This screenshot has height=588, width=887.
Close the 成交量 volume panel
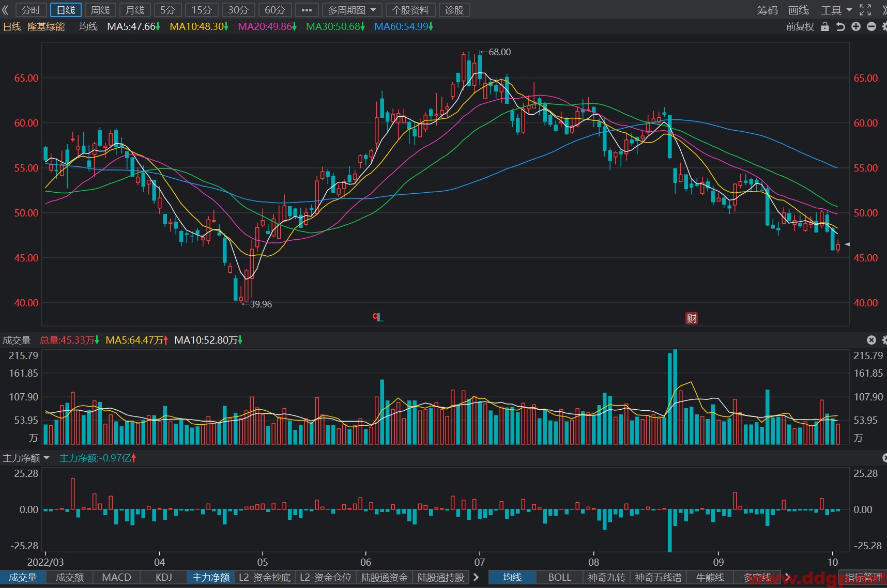[871, 340]
